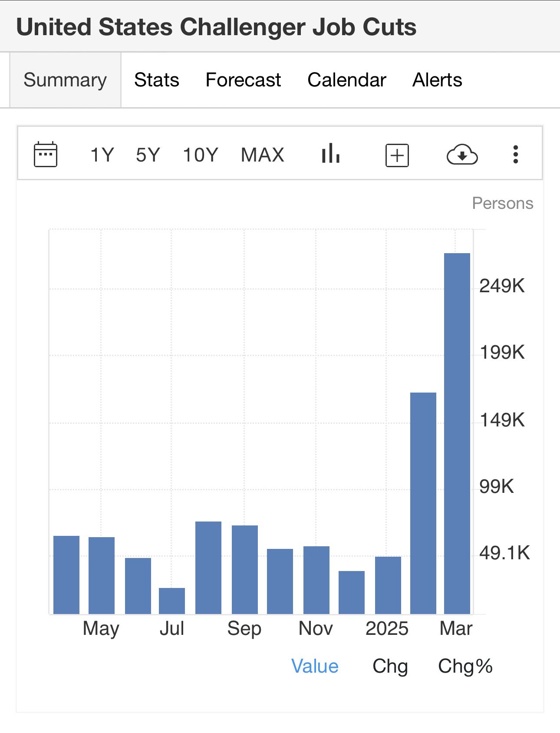Screen dimensions: 560x733
Task: Click the shortest bar for July
Action: pos(172,601)
